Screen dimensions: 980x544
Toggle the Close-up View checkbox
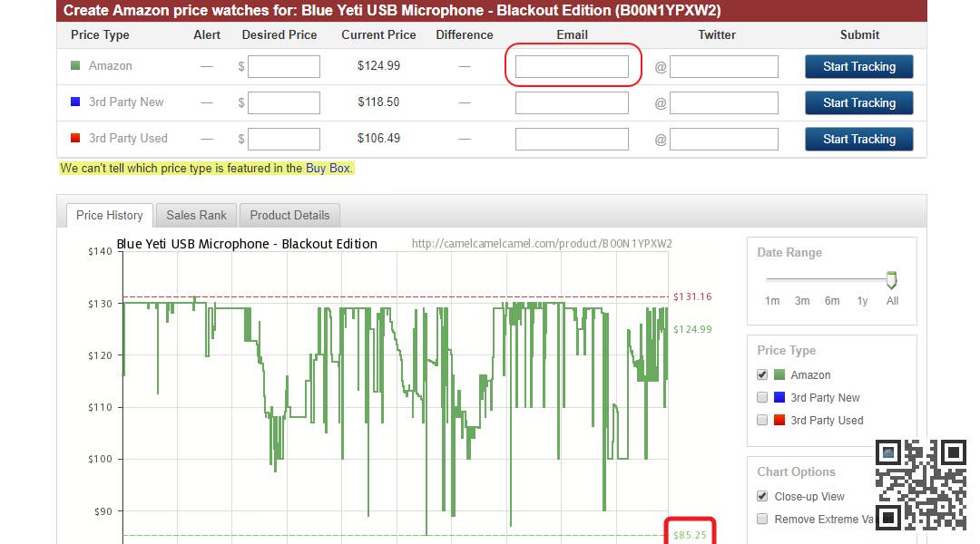point(762,496)
